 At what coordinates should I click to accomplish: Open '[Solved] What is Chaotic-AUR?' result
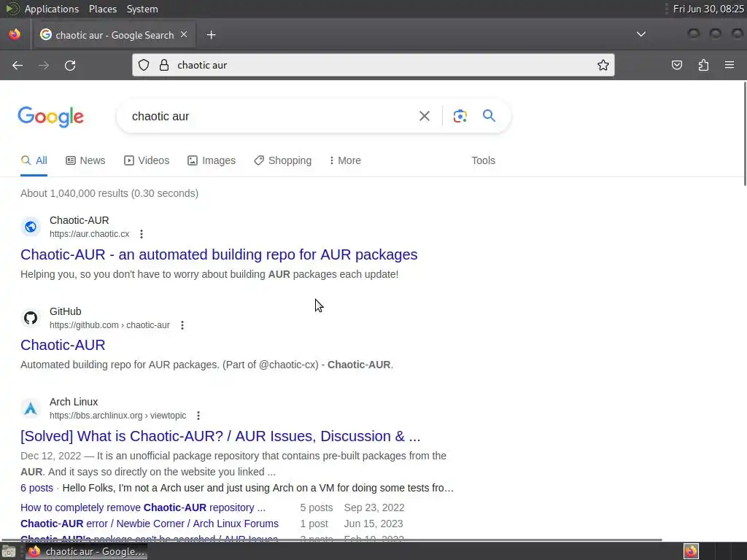pyautogui.click(x=220, y=436)
